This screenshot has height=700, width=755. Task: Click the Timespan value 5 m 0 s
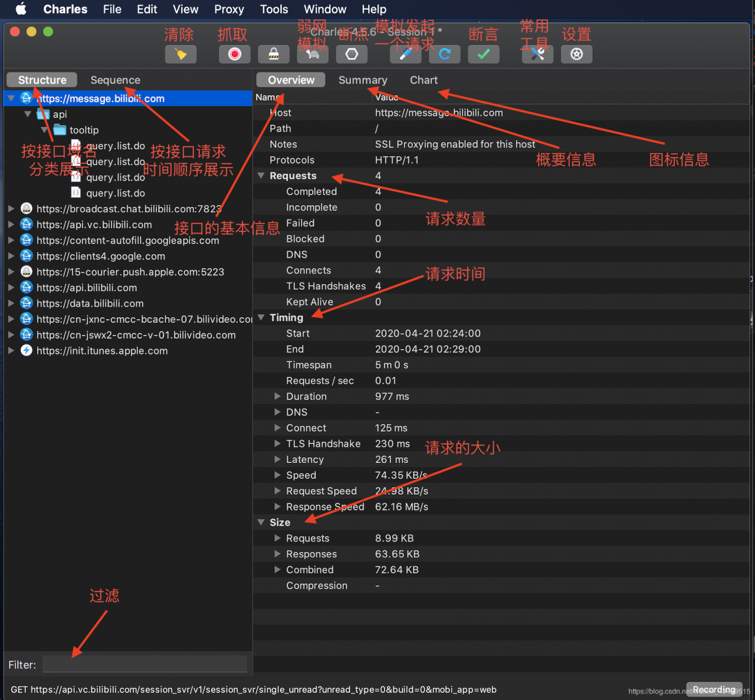[x=392, y=365]
